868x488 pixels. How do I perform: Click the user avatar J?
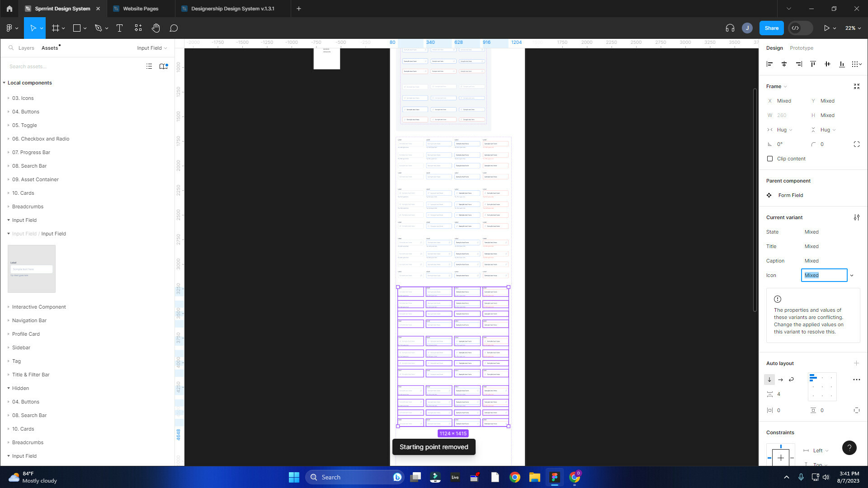(x=747, y=28)
